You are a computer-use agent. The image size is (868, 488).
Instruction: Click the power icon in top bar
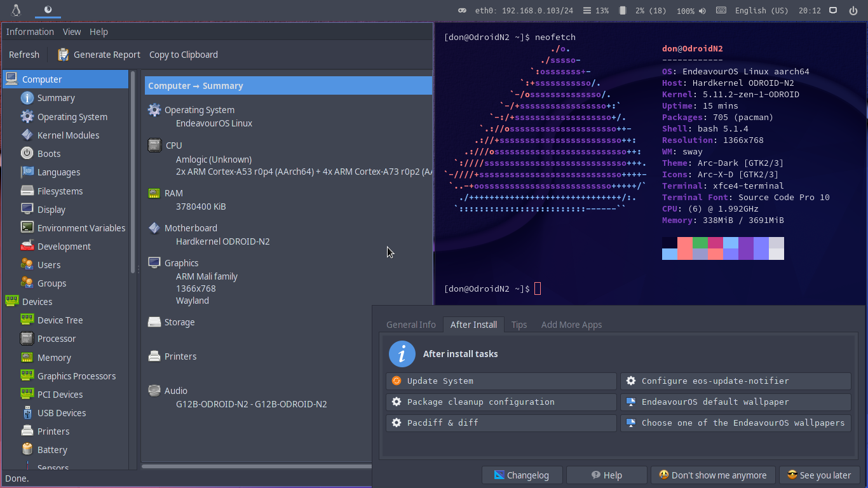[853, 10]
